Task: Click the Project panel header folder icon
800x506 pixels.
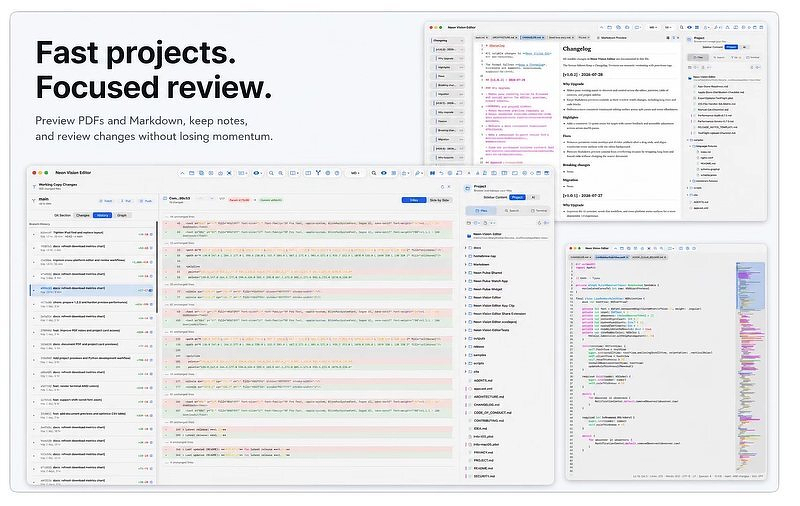Action: pyautogui.click(x=467, y=188)
